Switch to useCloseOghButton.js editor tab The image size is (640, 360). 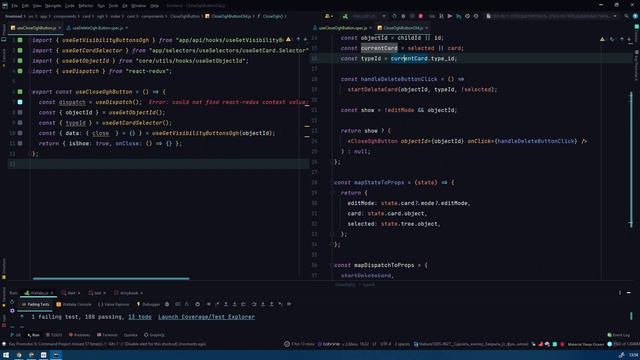click(x=36, y=28)
